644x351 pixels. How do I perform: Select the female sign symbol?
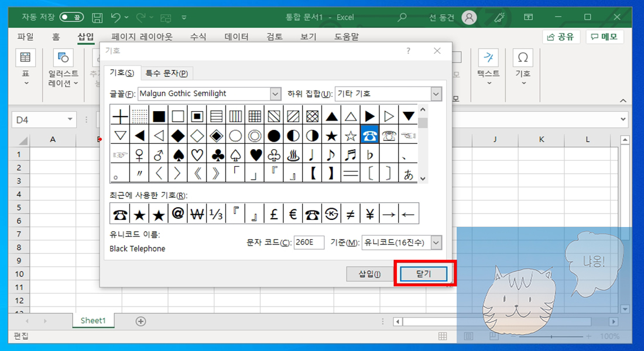139,155
